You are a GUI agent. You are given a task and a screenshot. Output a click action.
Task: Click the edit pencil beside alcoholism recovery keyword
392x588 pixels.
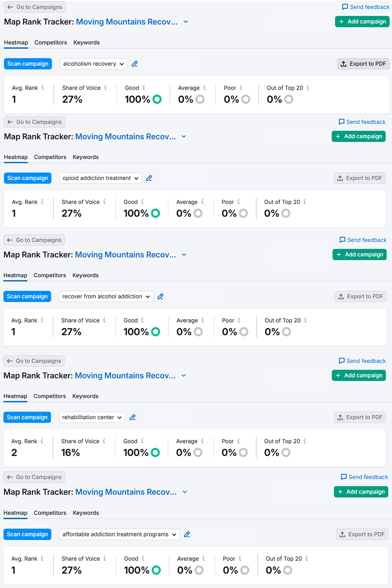pyautogui.click(x=135, y=64)
